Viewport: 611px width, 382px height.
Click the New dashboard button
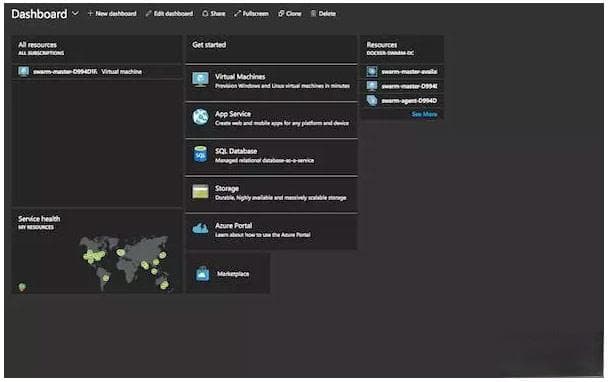[x=112, y=14]
